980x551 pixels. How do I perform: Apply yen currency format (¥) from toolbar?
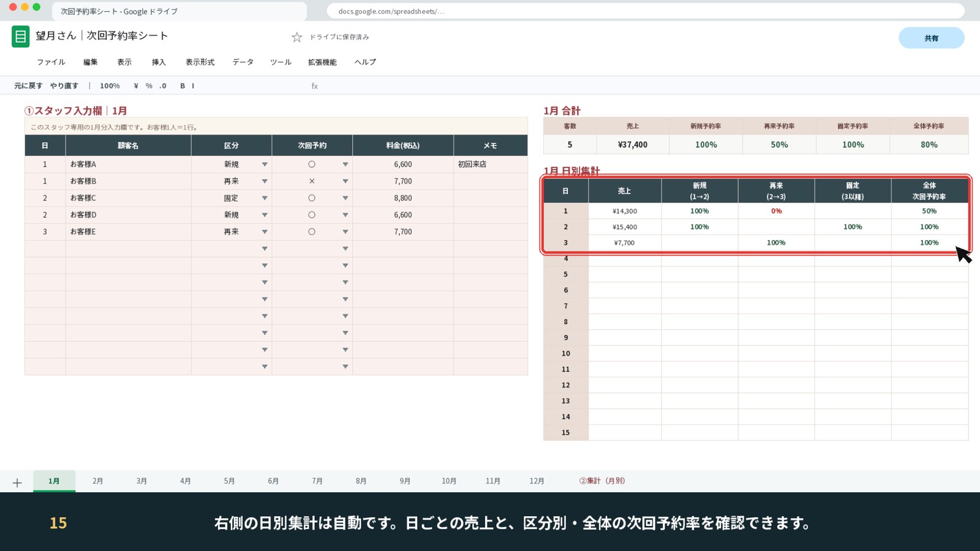136,86
